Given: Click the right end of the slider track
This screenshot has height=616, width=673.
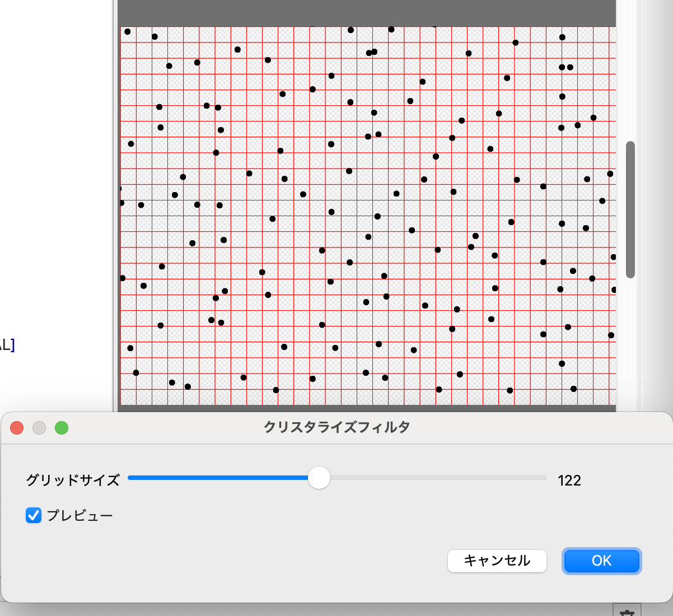Looking at the screenshot, I should 542,478.
